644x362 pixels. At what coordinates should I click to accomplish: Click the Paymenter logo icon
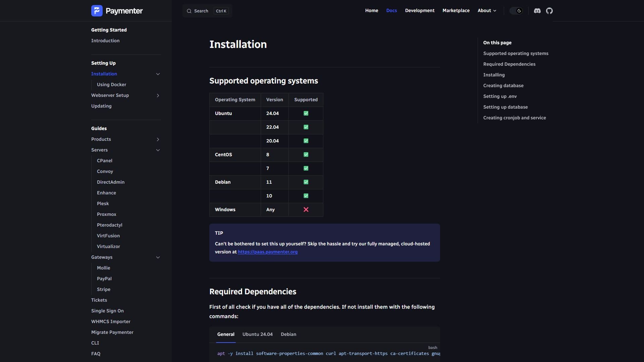pyautogui.click(x=97, y=11)
